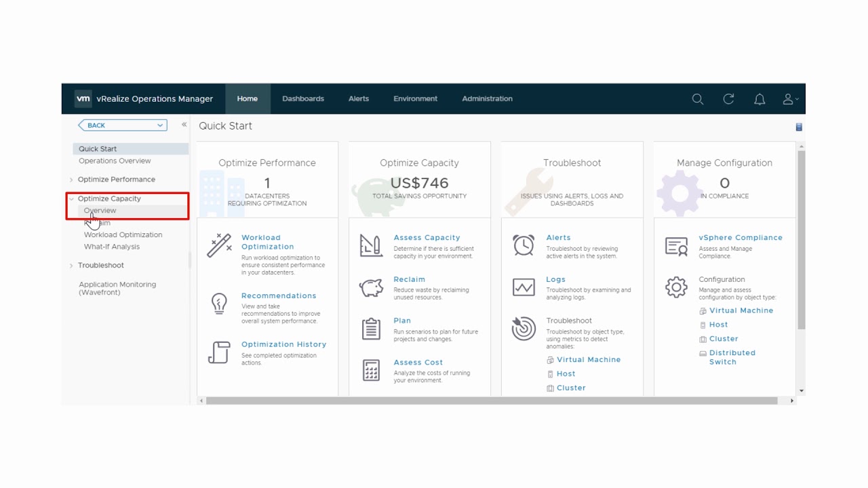Click the Logs chart icon

tap(524, 287)
